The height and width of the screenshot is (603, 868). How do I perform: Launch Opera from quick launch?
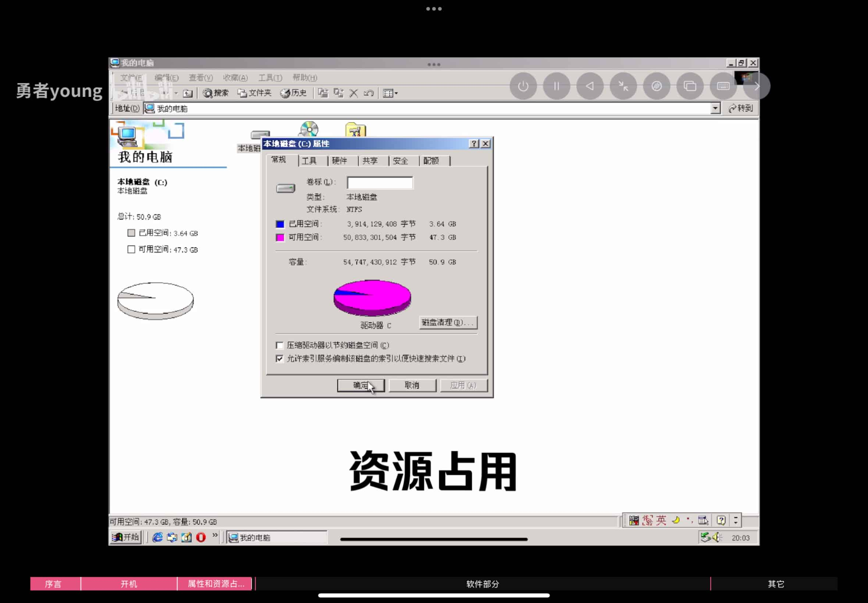[x=201, y=537]
